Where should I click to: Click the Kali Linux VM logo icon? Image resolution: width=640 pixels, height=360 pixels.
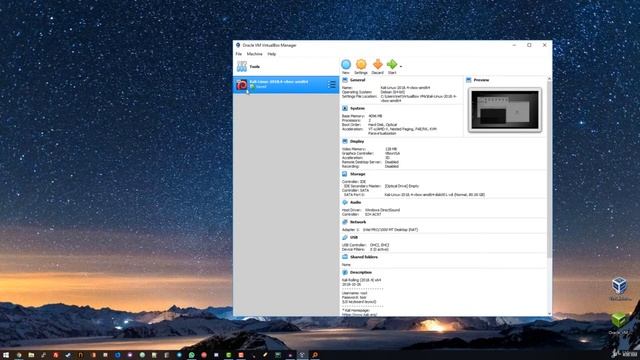tap(242, 84)
